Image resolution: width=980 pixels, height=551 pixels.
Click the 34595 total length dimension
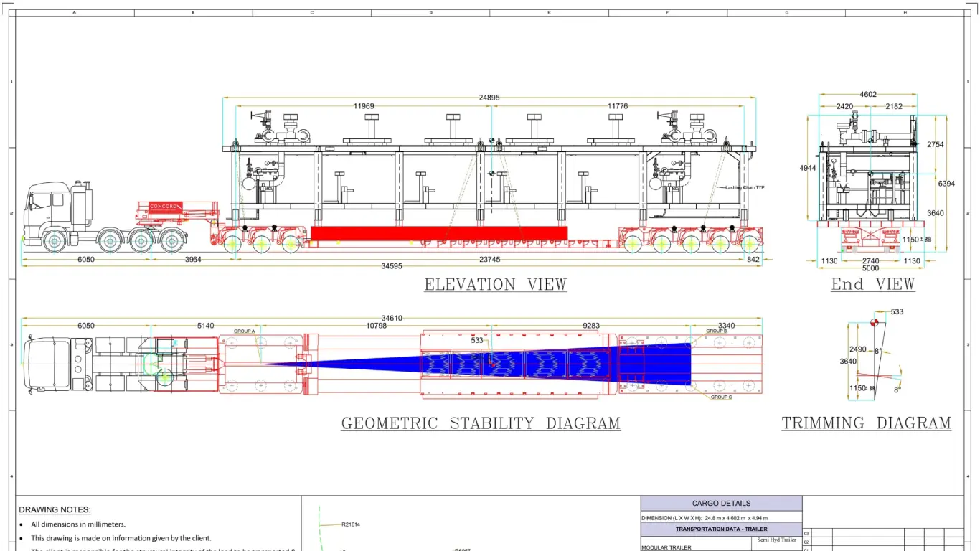tap(392, 267)
